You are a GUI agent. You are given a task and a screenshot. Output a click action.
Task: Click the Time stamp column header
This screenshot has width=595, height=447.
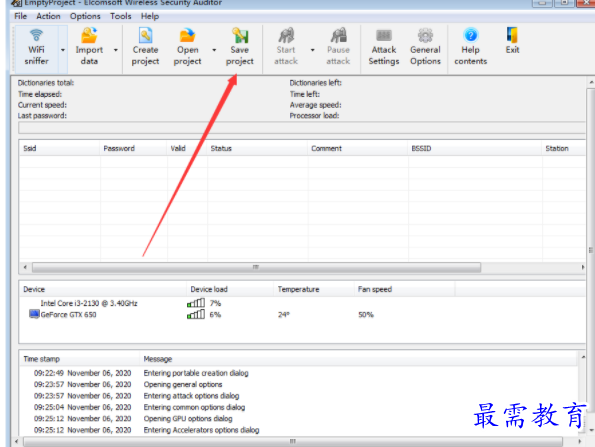(80, 359)
